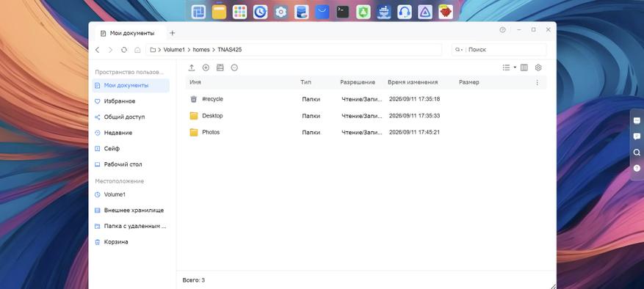
Task: Open search options dropdown magnifier
Action: [458, 50]
